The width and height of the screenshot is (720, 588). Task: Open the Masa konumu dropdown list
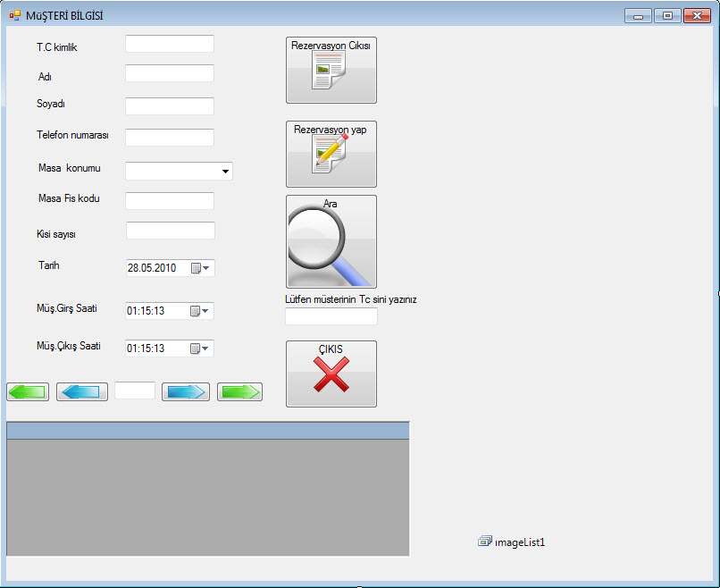point(223,171)
